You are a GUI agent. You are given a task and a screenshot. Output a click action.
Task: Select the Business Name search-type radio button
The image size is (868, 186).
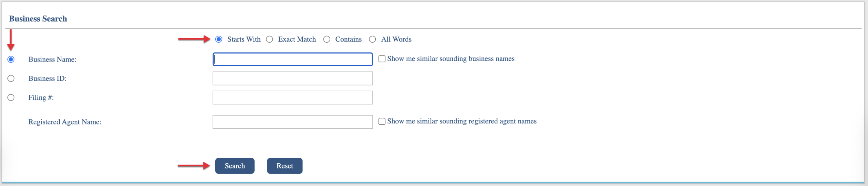(x=11, y=60)
